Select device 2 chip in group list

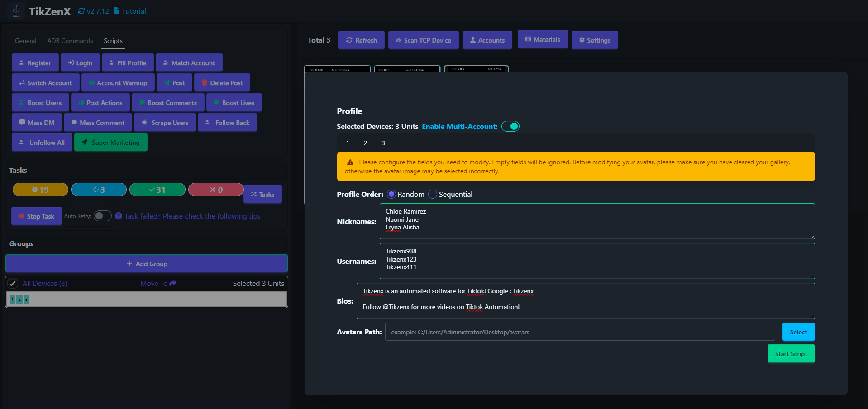pyautogui.click(x=19, y=299)
